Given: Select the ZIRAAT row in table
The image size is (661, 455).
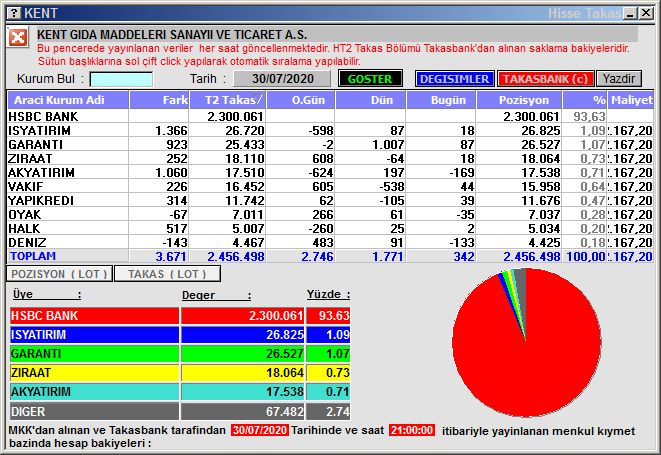Looking at the screenshot, I should pos(330,158).
